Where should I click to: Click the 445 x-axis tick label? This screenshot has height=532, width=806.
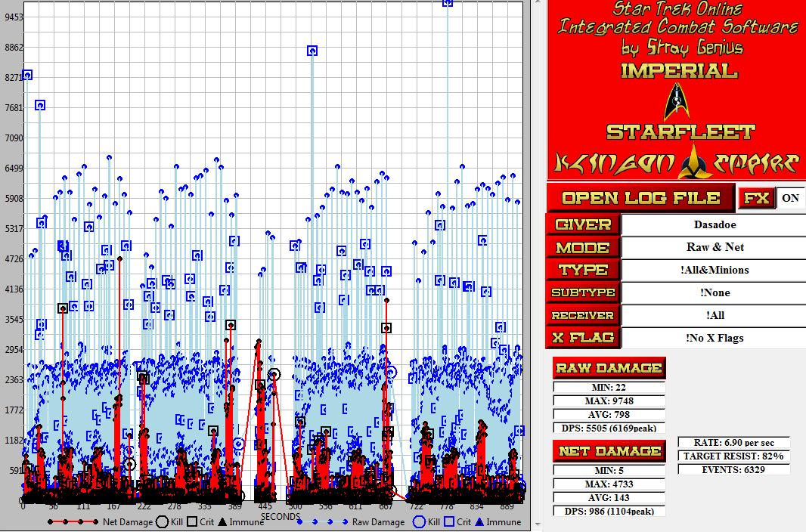tap(265, 506)
